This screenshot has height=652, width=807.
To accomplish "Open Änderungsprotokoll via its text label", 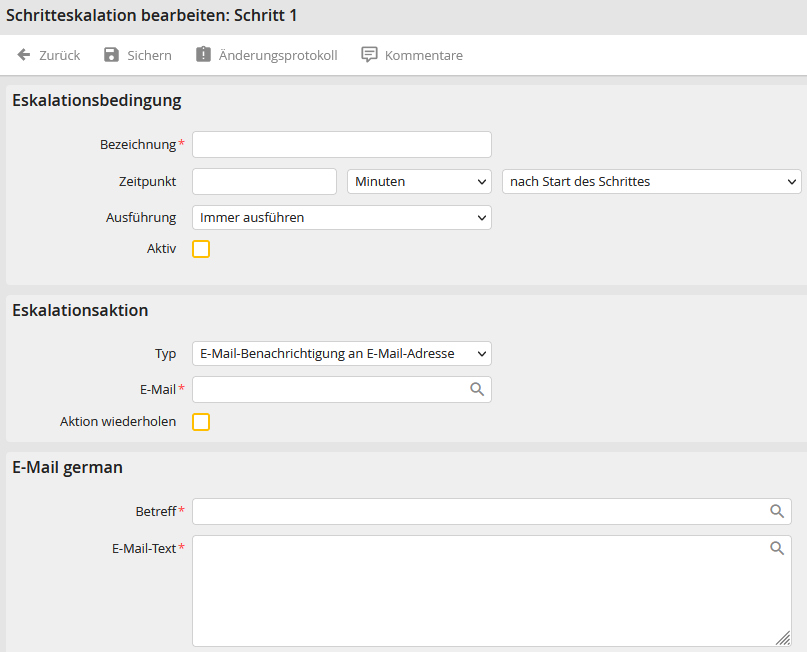I will pos(278,55).
